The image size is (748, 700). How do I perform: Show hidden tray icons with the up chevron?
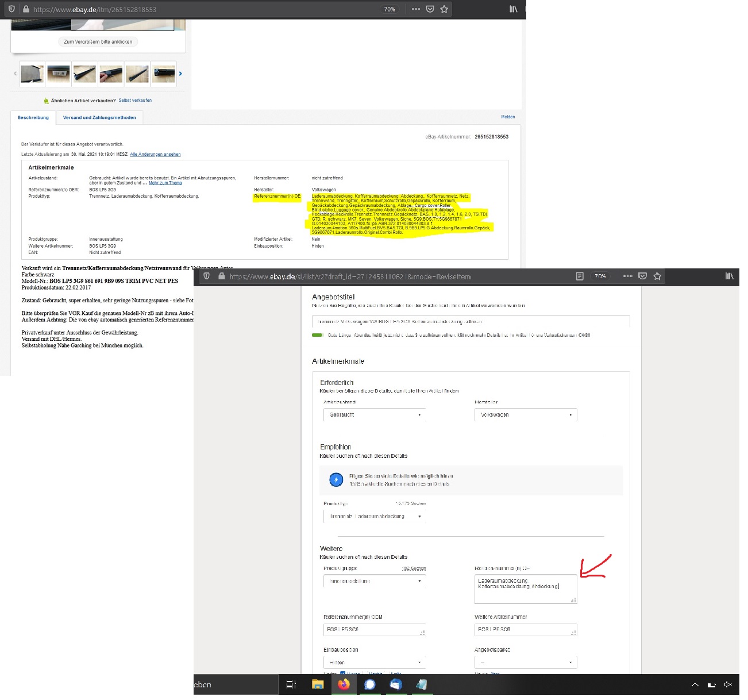(x=695, y=684)
